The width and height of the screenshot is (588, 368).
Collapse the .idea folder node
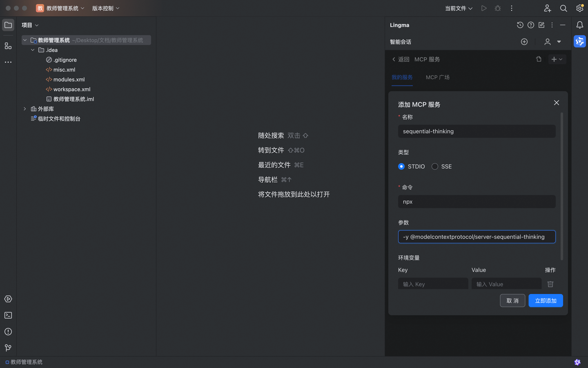click(x=32, y=50)
